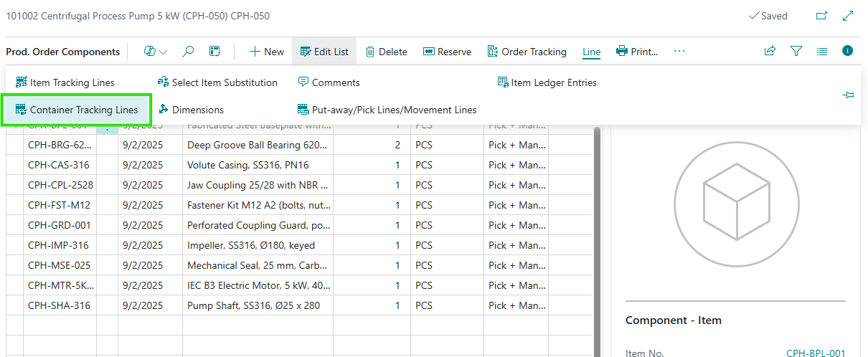
Task: Click the New button
Action: pos(266,52)
